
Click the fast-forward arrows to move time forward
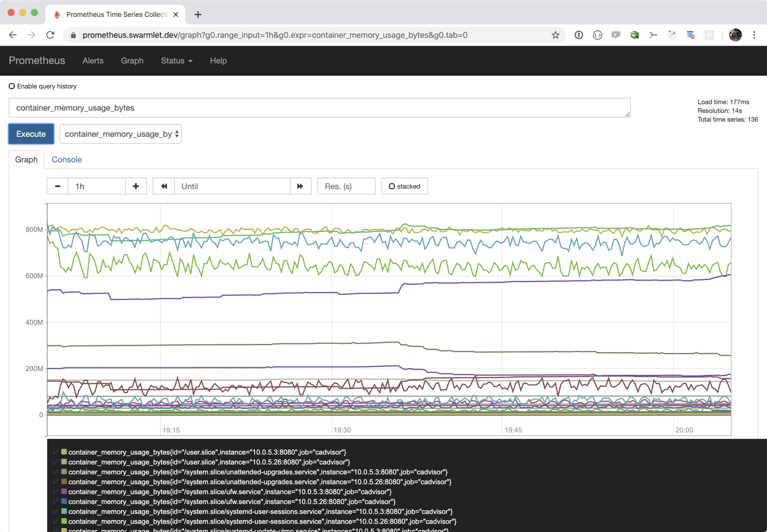click(x=300, y=186)
